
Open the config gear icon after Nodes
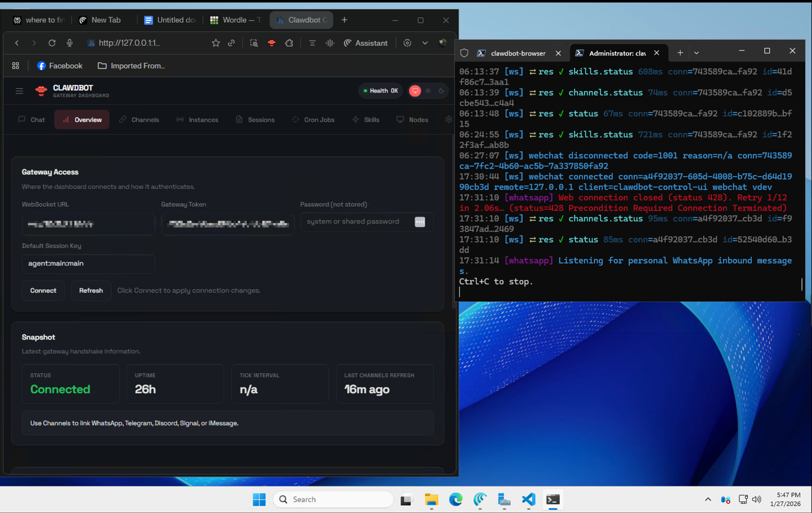point(449,120)
